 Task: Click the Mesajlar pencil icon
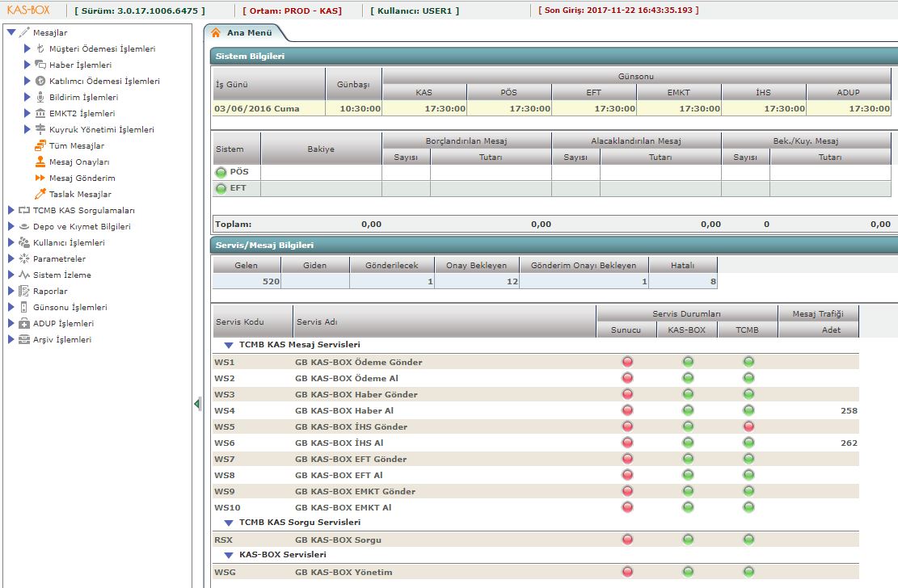(24, 32)
